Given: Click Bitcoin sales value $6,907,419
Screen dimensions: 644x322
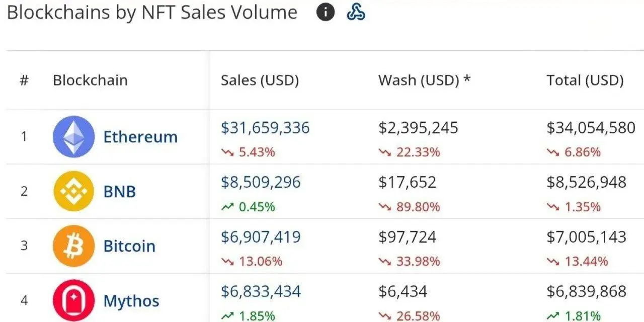Looking at the screenshot, I should [x=261, y=237].
